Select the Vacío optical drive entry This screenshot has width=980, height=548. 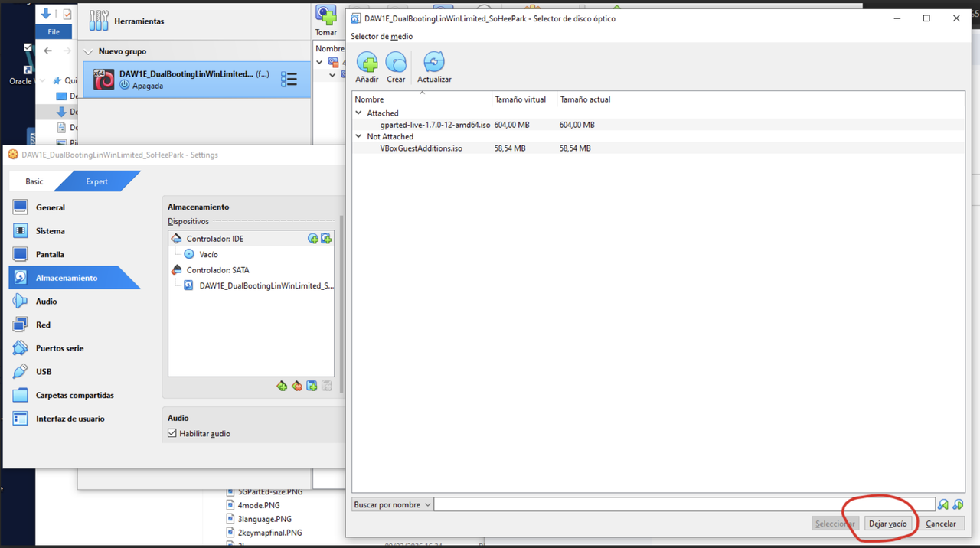pyautogui.click(x=208, y=254)
